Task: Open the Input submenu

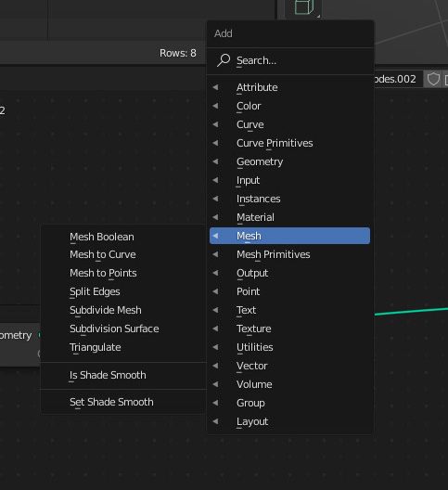Action: click(290, 180)
